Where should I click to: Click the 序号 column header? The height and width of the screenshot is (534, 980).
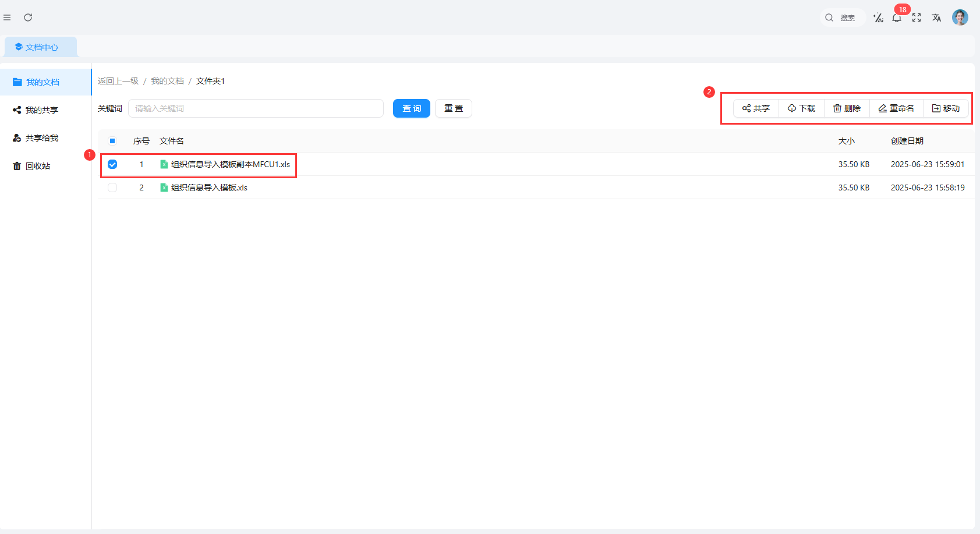click(141, 141)
